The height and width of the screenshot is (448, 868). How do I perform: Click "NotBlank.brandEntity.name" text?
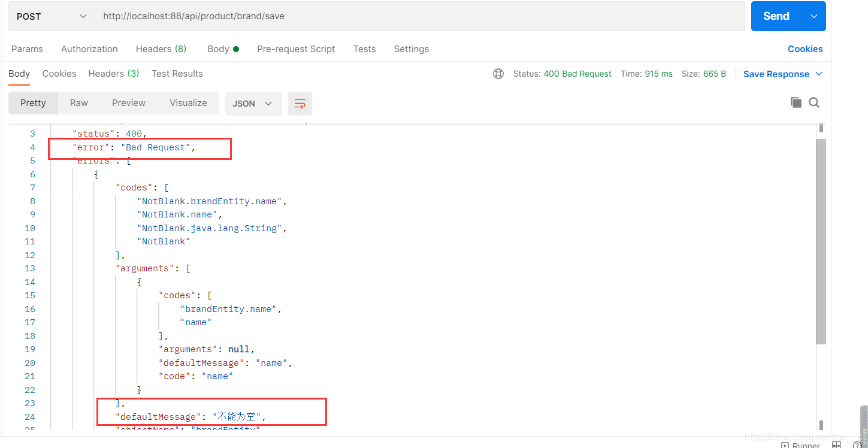click(x=210, y=201)
